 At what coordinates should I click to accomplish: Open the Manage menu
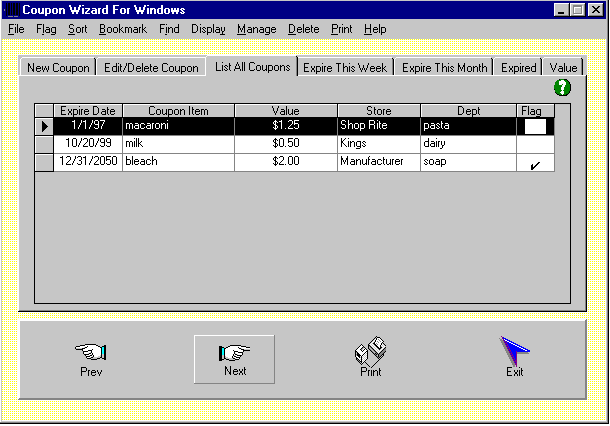tap(256, 29)
